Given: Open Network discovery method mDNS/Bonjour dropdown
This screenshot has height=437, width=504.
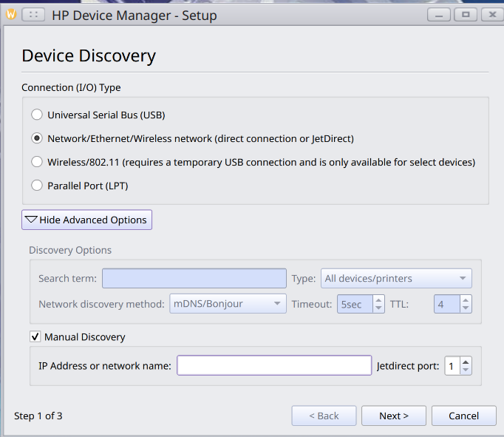Looking at the screenshot, I should coord(228,304).
